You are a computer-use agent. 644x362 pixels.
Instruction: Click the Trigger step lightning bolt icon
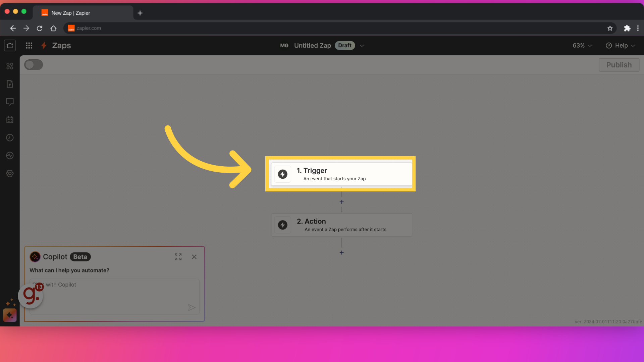[283, 174]
